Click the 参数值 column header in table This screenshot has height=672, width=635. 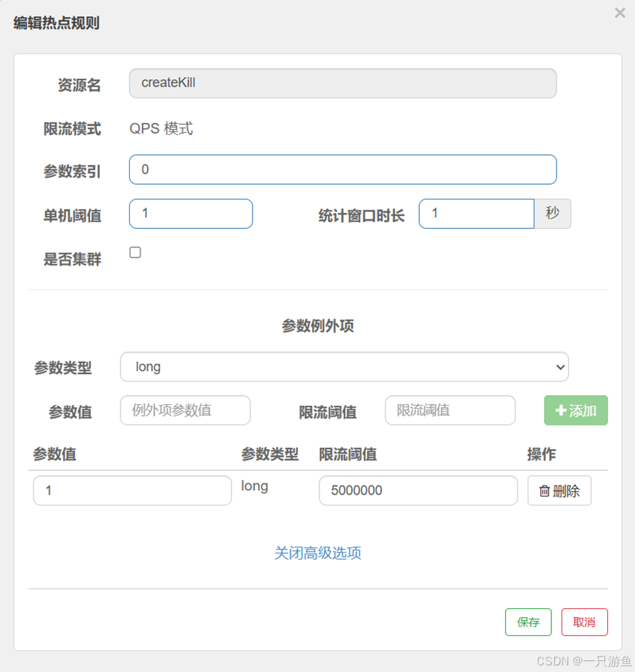(54, 454)
